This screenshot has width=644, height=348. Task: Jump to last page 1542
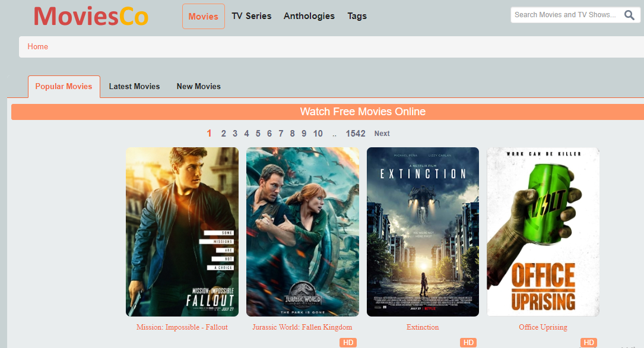point(356,134)
